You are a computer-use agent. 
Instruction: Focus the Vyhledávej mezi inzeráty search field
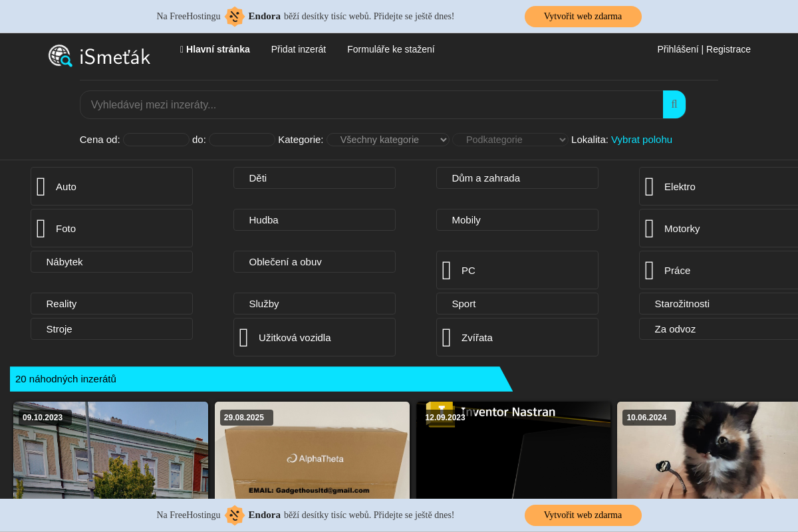coord(371,105)
